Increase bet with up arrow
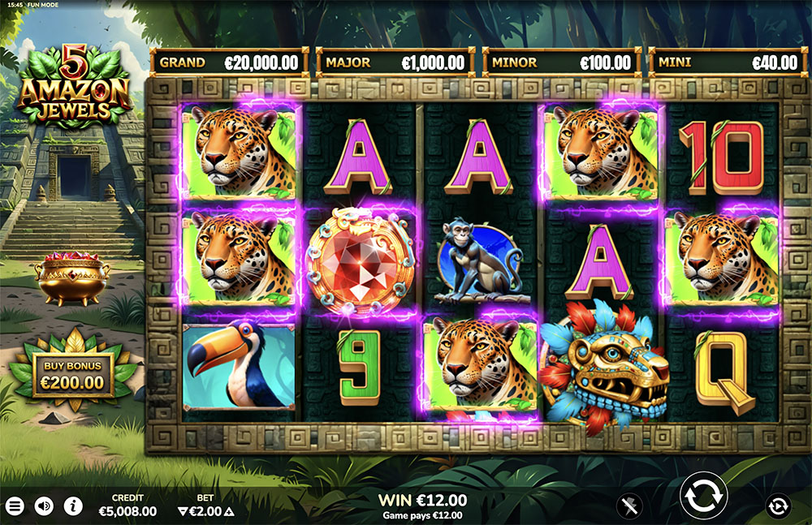 (229, 511)
